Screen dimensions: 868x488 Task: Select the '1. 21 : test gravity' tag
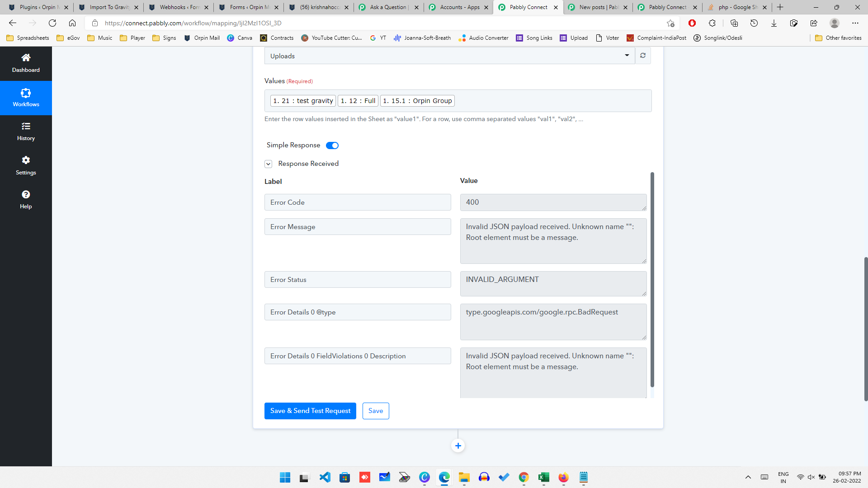tap(303, 101)
